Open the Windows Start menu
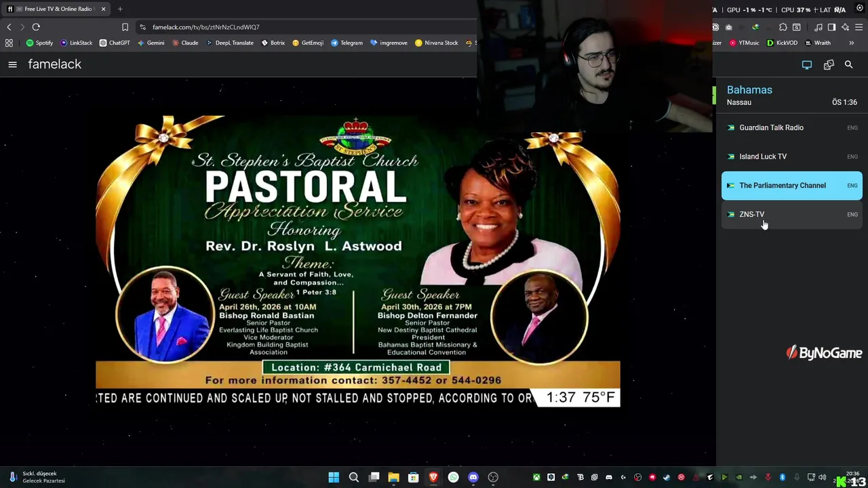The width and height of the screenshot is (868, 488). click(334, 477)
